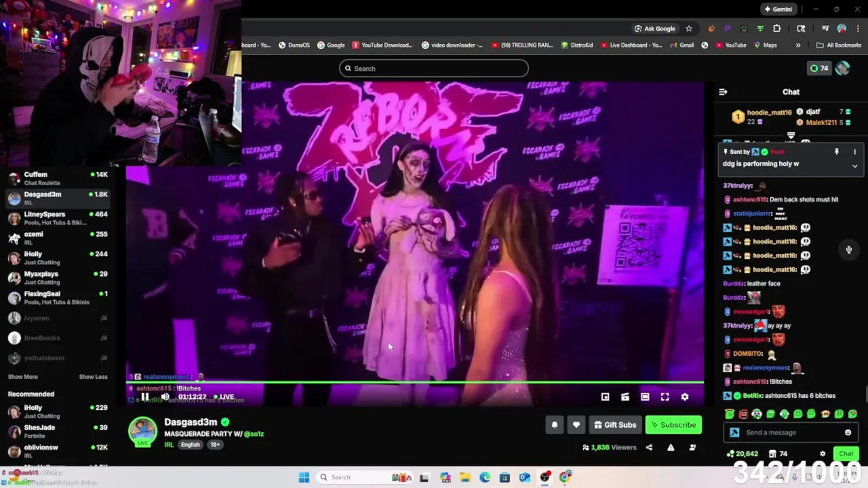Image resolution: width=868 pixels, height=488 pixels.
Task: Click Ask Google in the address bar
Action: pyautogui.click(x=654, y=28)
